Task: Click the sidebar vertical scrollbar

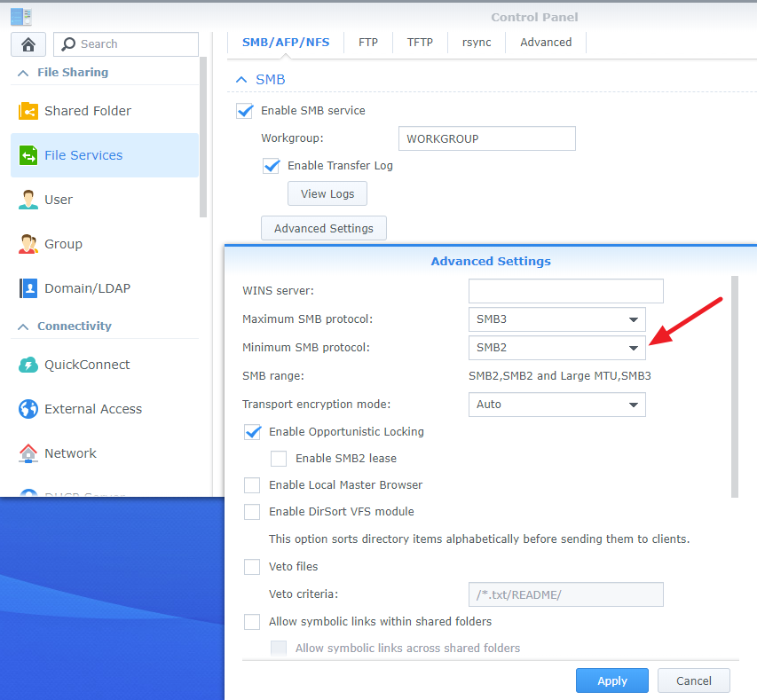Action: [203, 138]
